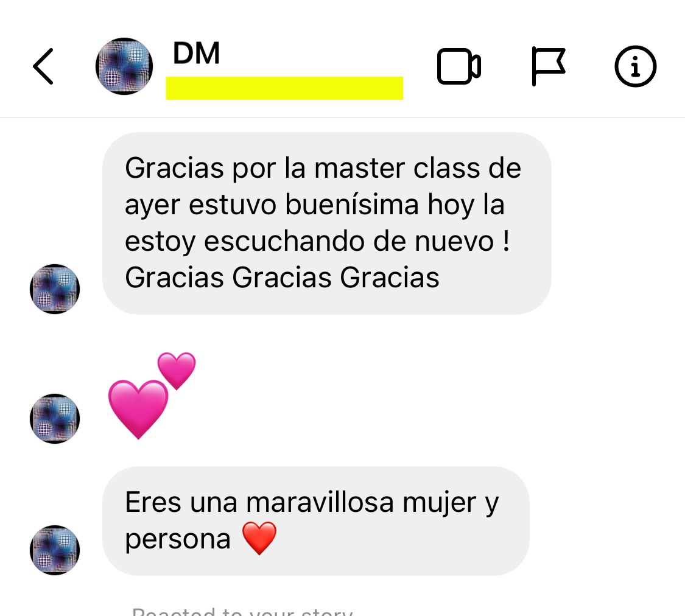This screenshot has height=616, width=685.
Task: Tap the word 'persona' in last bubble
Action: pos(178,539)
